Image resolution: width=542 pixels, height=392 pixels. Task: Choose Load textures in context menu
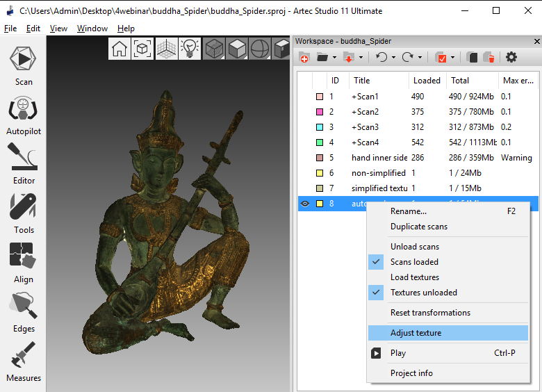coord(448,277)
